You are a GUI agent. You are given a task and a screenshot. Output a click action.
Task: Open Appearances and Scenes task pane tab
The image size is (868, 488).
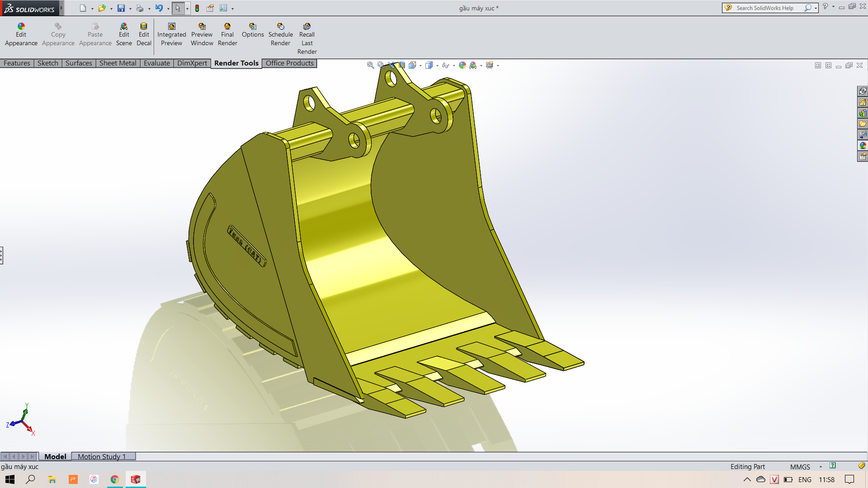tap(863, 145)
